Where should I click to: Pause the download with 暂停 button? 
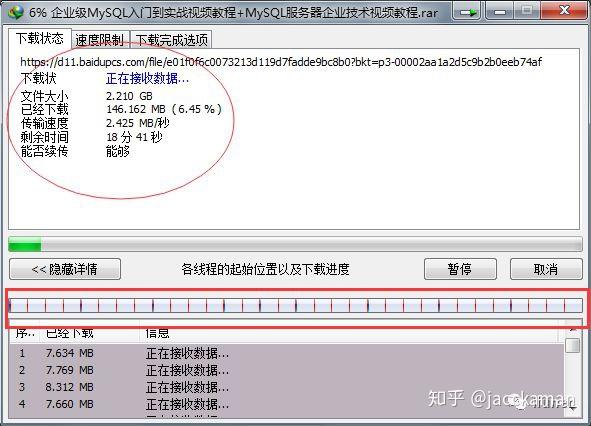coord(460,269)
